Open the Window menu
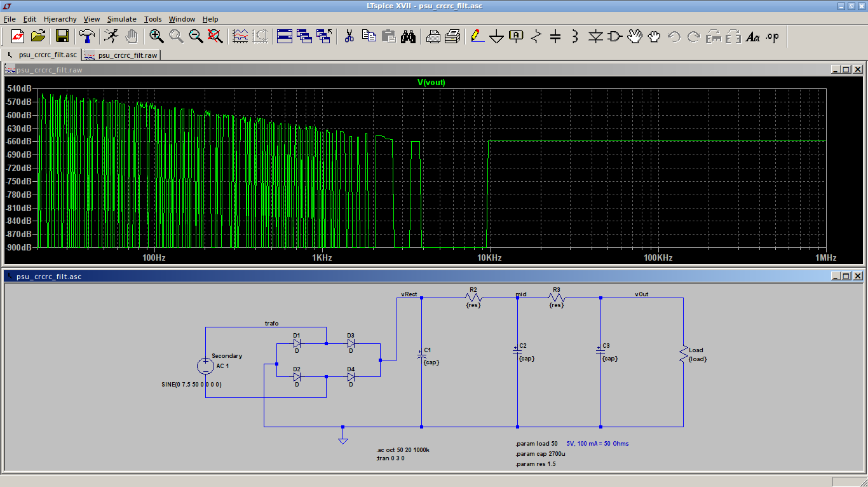This screenshot has width=868, height=487. (183, 19)
